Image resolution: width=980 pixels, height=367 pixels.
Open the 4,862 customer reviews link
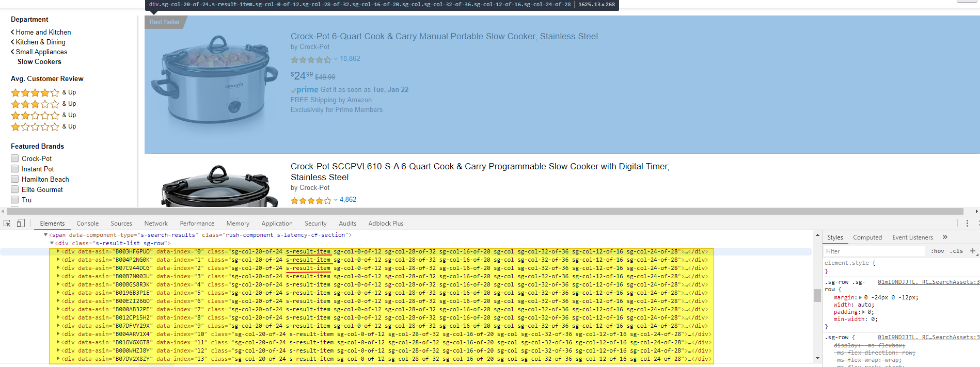tap(348, 200)
